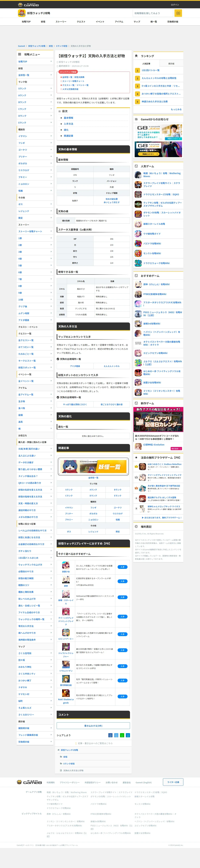The image size is (200, 868).
Task: Click the 妖怪一覧 banner image
Action: tap(93, 466)
